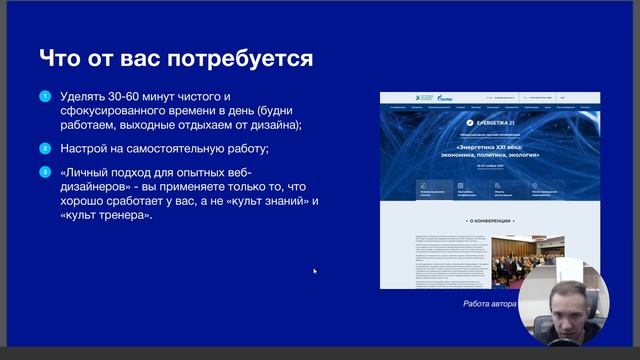Click the text '«культ тренера».'
This screenshot has width=640, height=360.
106,215
